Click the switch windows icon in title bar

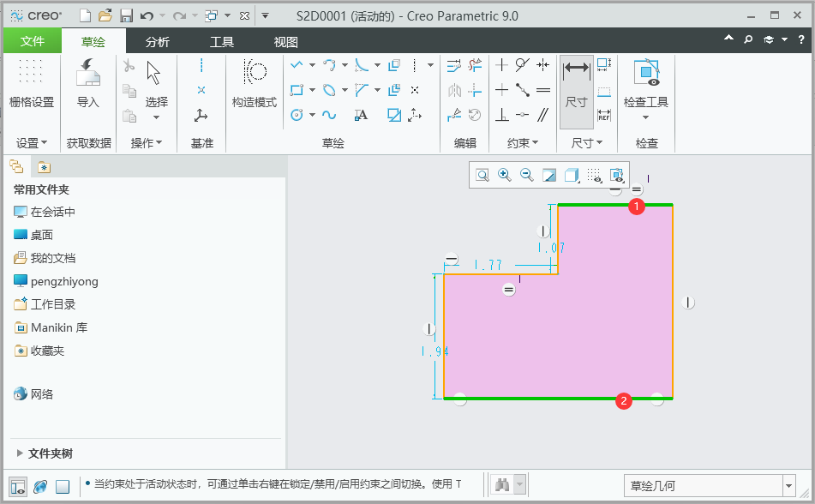(211, 16)
